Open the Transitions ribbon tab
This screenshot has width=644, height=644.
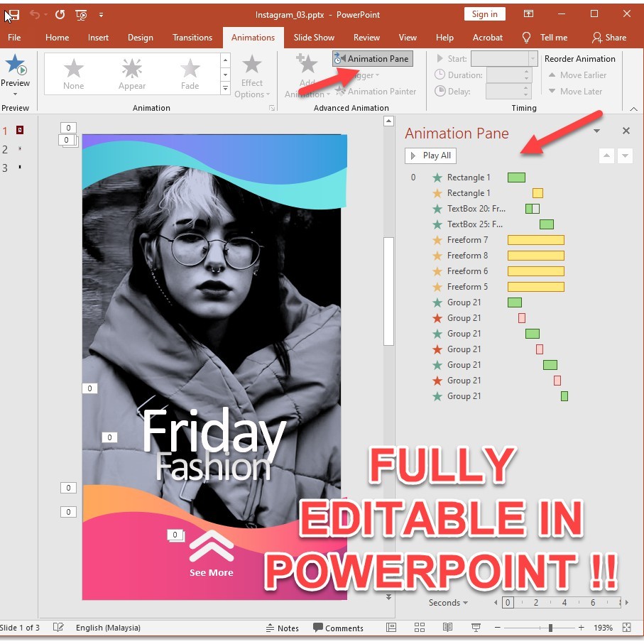[x=192, y=38]
